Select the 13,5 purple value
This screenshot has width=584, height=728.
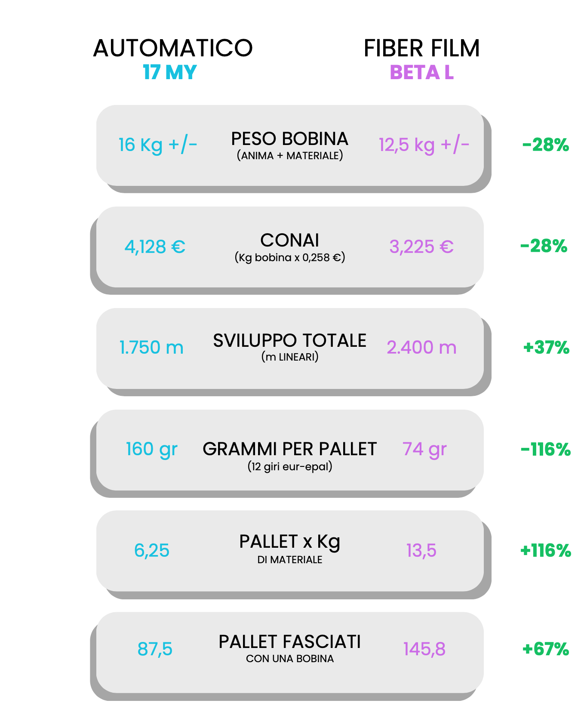click(421, 551)
